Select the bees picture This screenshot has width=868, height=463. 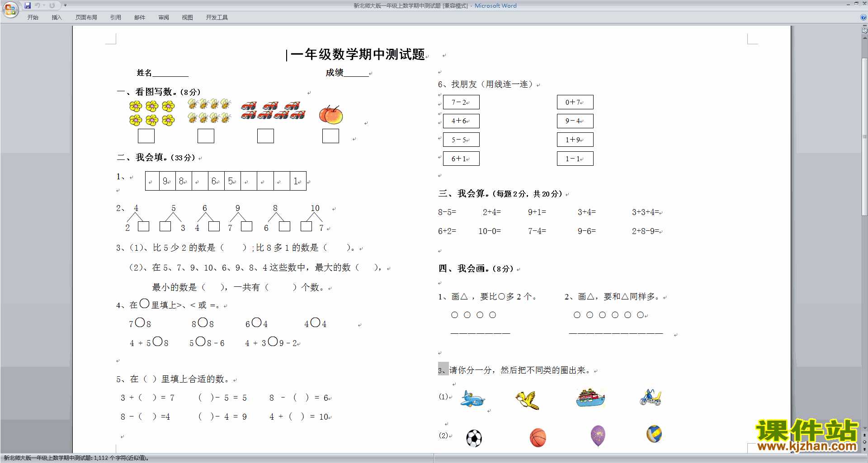point(209,111)
